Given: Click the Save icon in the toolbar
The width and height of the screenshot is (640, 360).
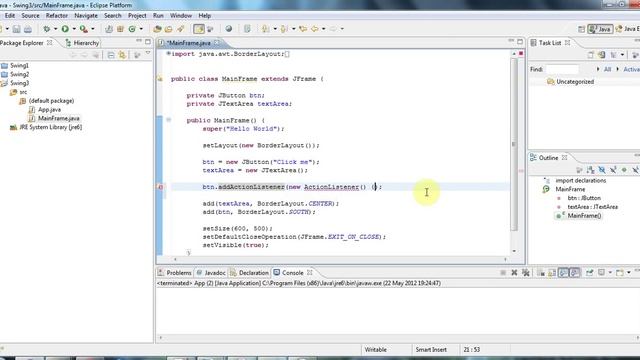Looking at the screenshot, I should [16, 29].
